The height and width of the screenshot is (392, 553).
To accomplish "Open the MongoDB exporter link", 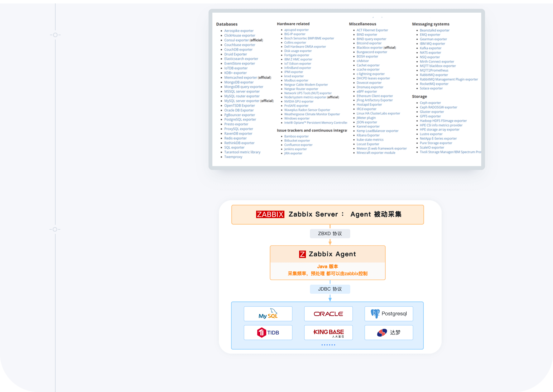I will pos(239,82).
